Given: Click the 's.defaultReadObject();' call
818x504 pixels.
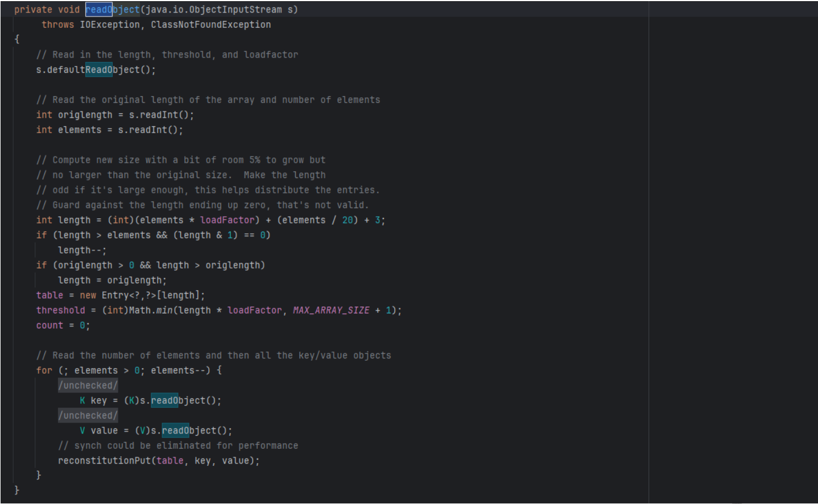Looking at the screenshot, I should pos(96,70).
